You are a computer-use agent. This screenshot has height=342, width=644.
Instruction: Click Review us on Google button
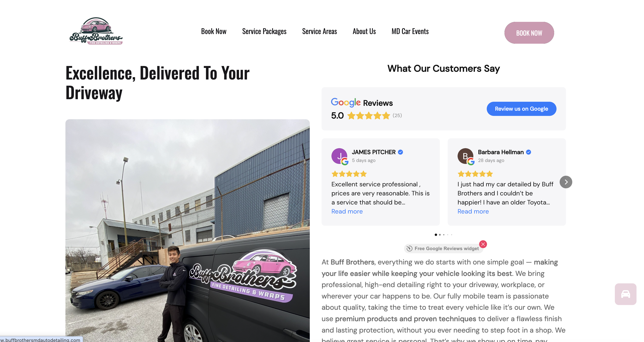click(x=521, y=109)
